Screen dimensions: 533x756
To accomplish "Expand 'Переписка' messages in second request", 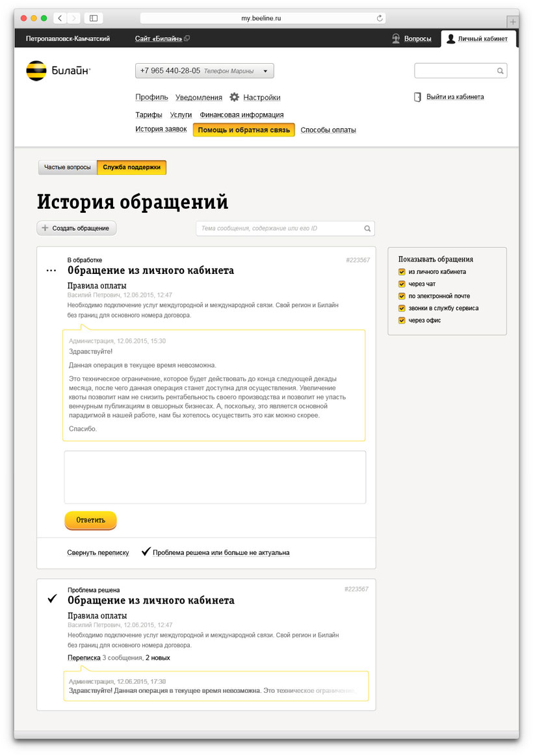I will [84, 658].
